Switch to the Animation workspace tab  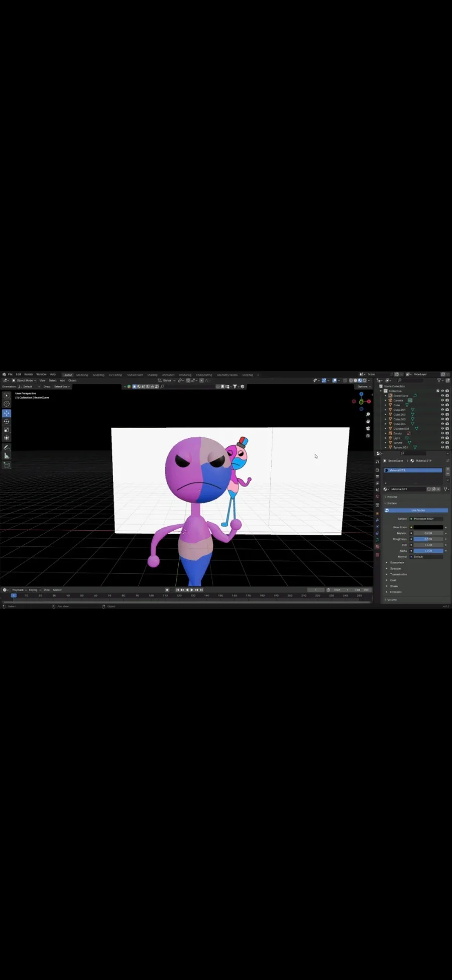[x=168, y=375]
